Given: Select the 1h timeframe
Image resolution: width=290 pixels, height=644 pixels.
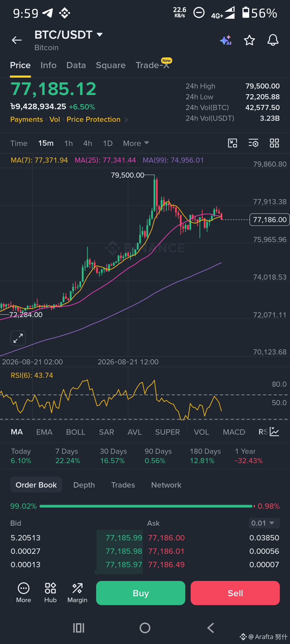Looking at the screenshot, I should click(69, 143).
